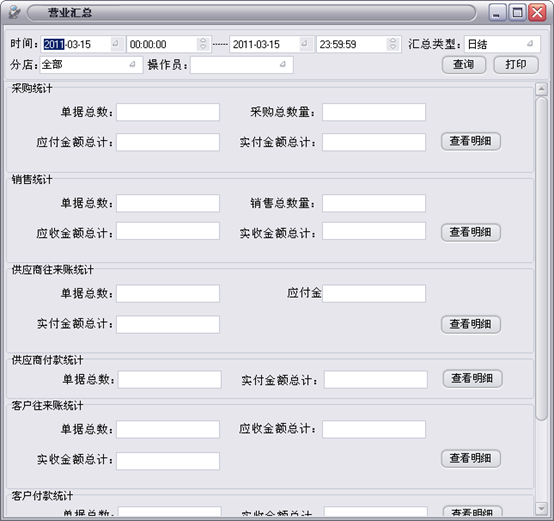The image size is (554, 521).
Task: Click 查看明细 in 供应商付款统计 section
Action: (472, 379)
